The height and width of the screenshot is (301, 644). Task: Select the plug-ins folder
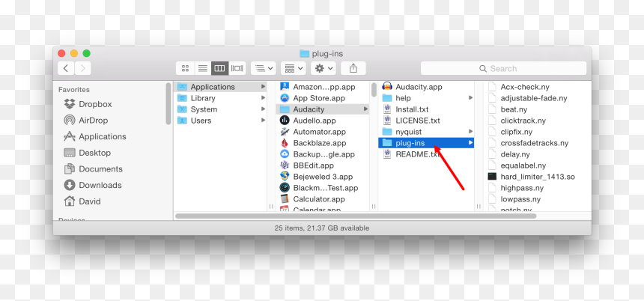426,143
